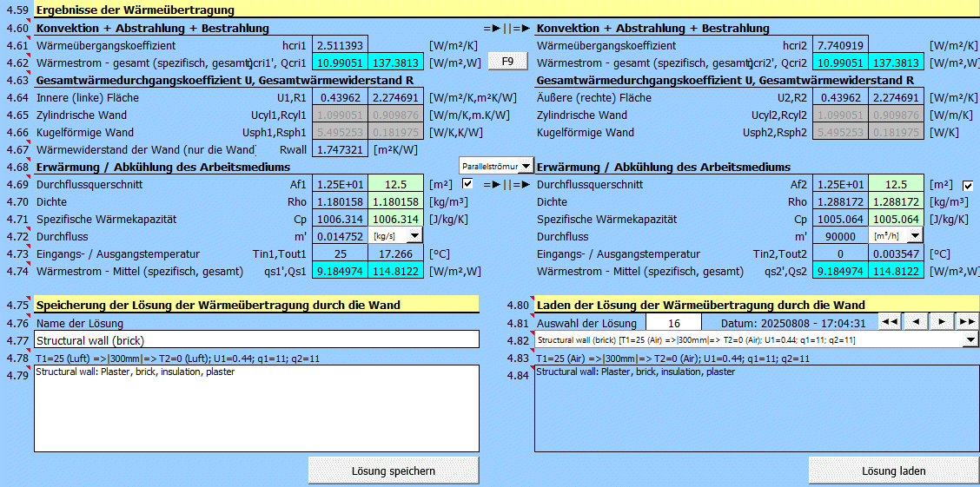The height and width of the screenshot is (487, 980).
Task: Click the Lösung laden button
Action: (x=893, y=471)
